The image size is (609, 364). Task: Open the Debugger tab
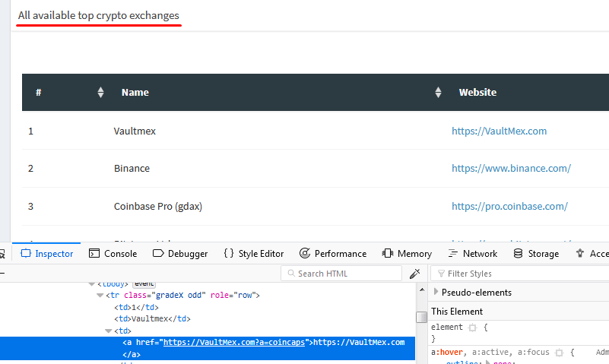click(180, 253)
